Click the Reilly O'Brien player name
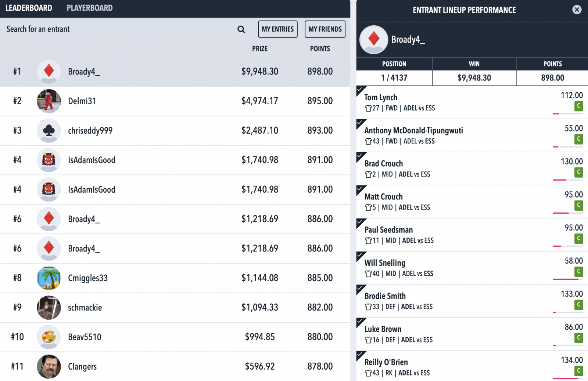This screenshot has width=588, height=381. [x=386, y=362]
